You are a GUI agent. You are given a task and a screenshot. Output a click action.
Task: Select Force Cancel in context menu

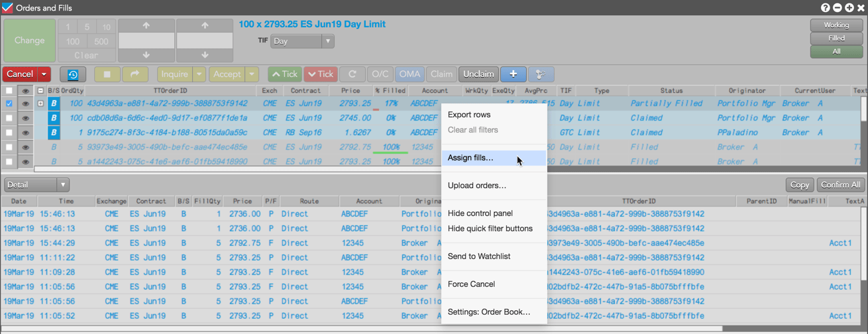(494, 284)
